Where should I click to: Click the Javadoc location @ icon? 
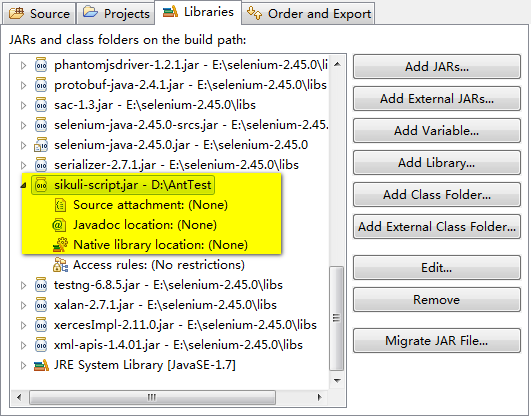tap(59, 225)
